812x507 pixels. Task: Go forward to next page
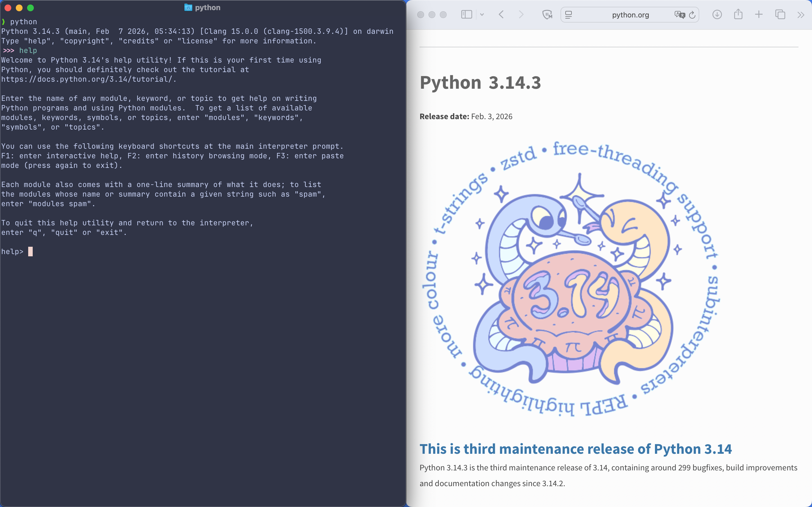coord(521,14)
